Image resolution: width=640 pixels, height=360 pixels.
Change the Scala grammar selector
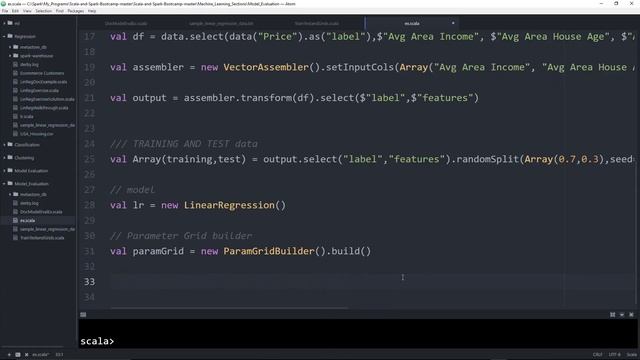[x=631, y=355]
